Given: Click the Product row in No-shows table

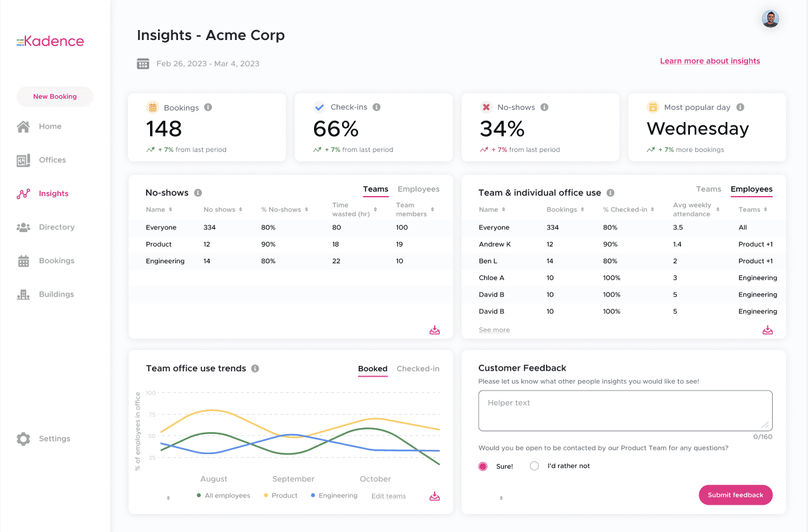Looking at the screenshot, I should (x=291, y=245).
